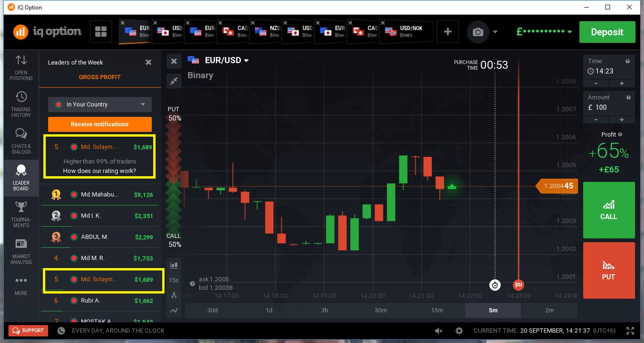Select leader ABDUL M. row
This screenshot has width=644, height=343.
pos(100,237)
